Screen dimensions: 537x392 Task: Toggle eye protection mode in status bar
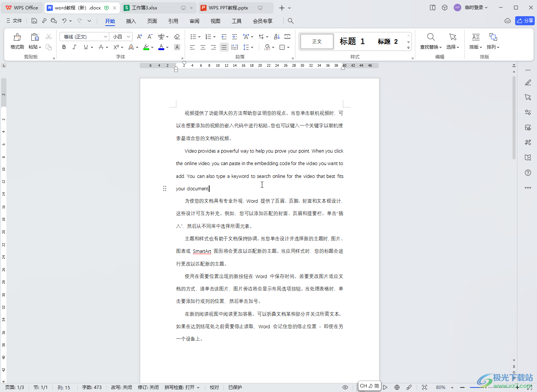pos(345,387)
